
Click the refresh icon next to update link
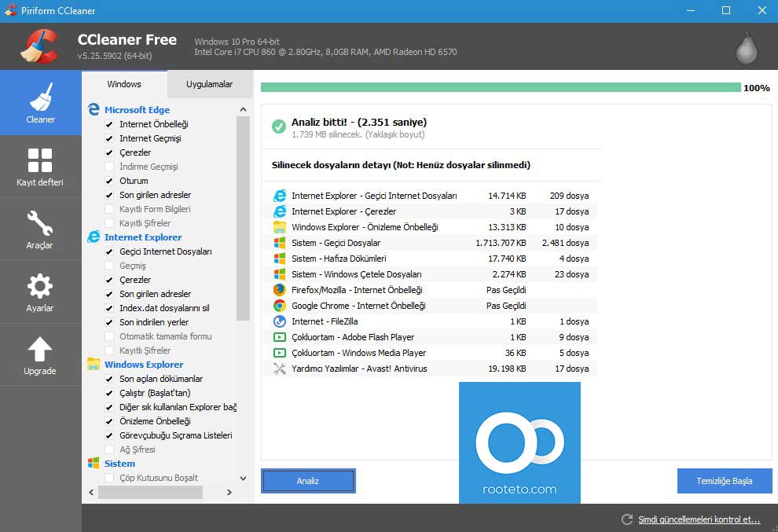pyautogui.click(x=627, y=519)
